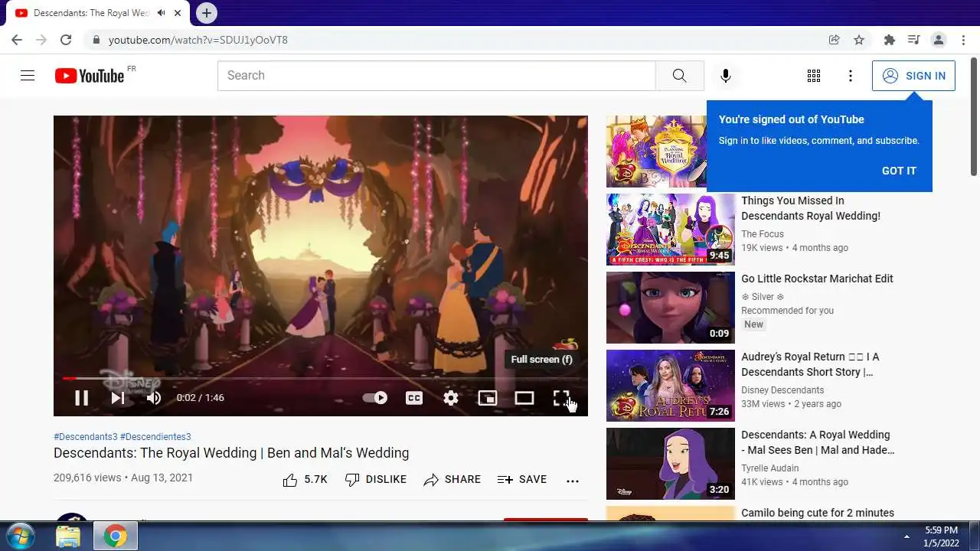The image size is (980, 551).
Task: Close the Descendants YouTube tab
Action: (178, 13)
